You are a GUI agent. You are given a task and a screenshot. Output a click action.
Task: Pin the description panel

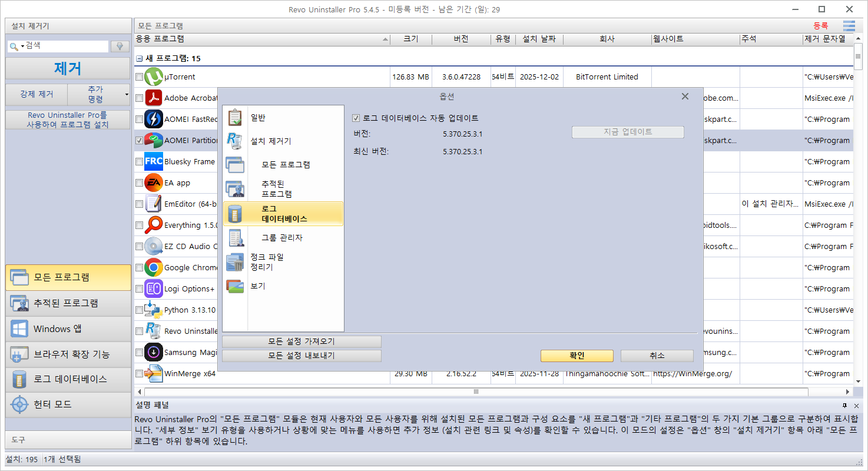(x=845, y=406)
